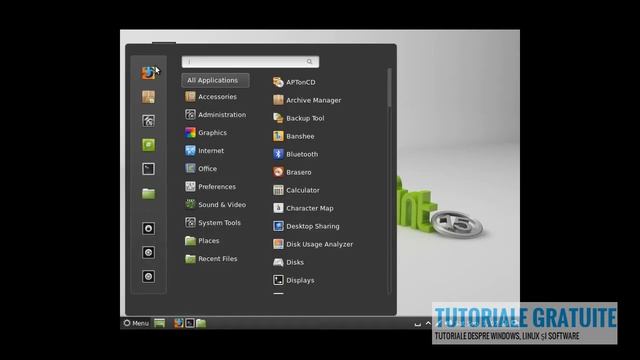
Task: Open Terminal from the panel launcher
Action: 190,323
